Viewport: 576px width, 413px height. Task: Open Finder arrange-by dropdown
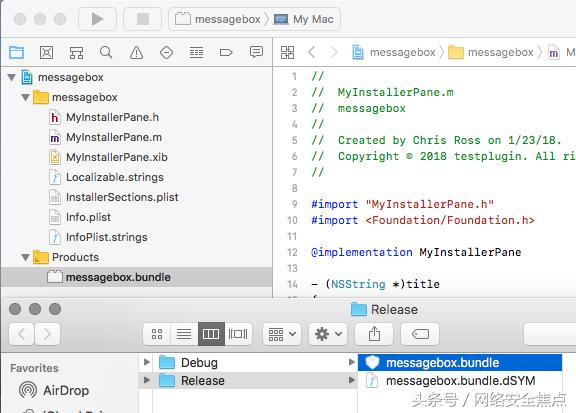coord(282,334)
